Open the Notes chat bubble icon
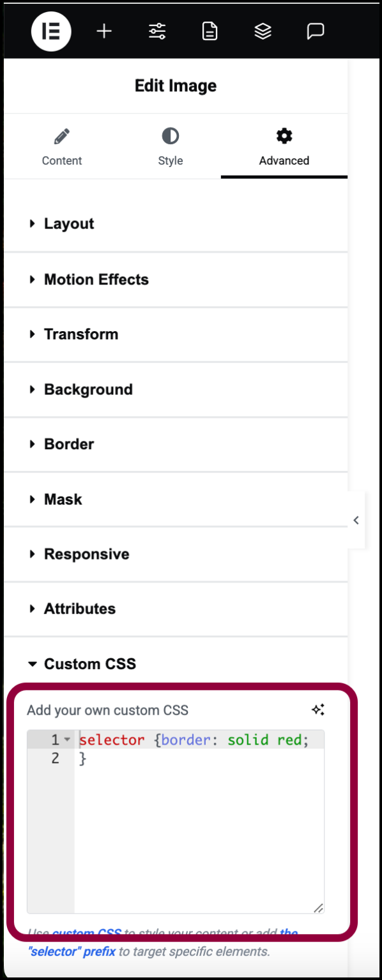Image resolution: width=382 pixels, height=980 pixels. click(x=316, y=31)
